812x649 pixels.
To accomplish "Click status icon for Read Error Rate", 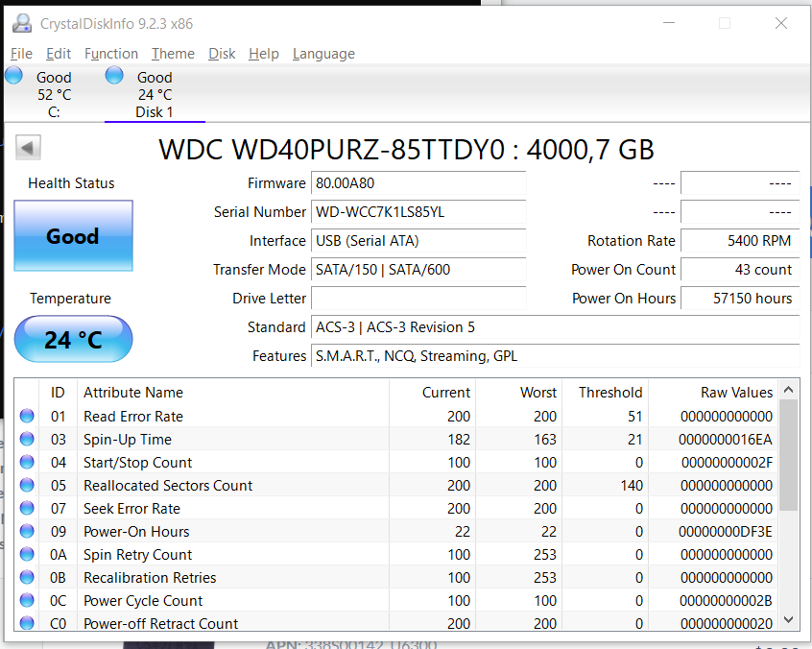I will click(27, 417).
